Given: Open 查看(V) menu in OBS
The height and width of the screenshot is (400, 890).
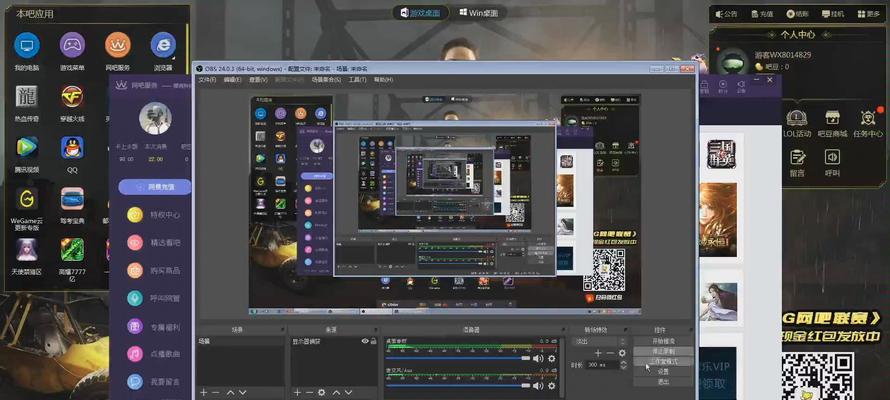Looking at the screenshot, I should tap(258, 80).
